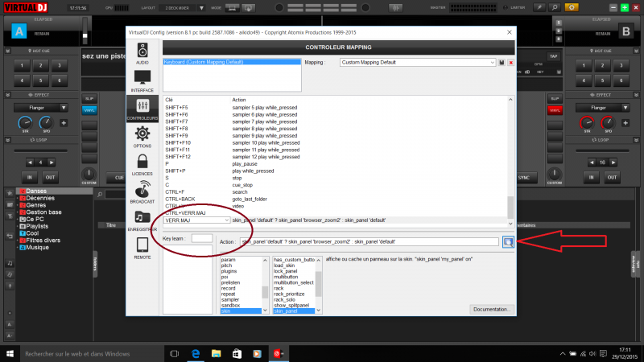Viewport: 644px width, 362px height.
Task: Open the Interface settings section
Action: click(142, 81)
